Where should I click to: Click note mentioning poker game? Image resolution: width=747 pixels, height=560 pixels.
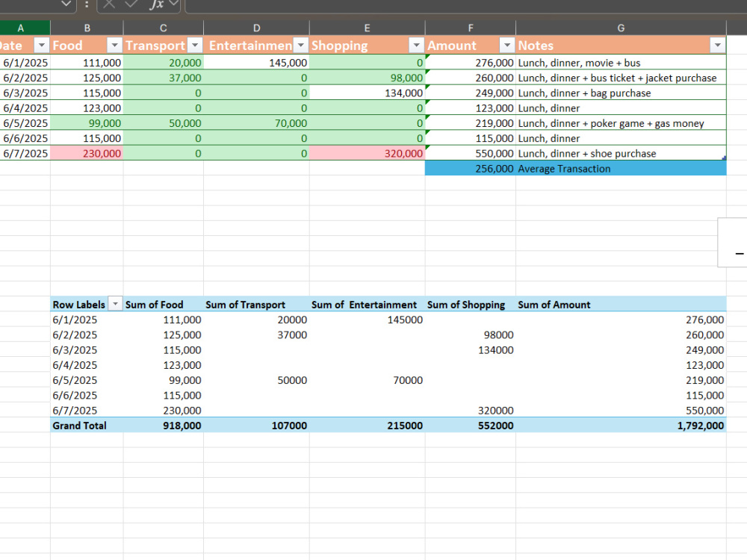tap(621, 123)
